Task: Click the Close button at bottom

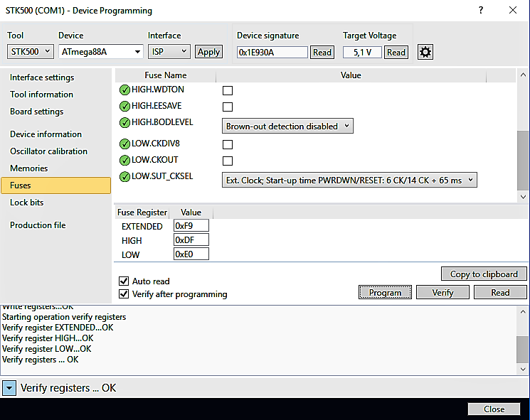Action: click(494, 409)
